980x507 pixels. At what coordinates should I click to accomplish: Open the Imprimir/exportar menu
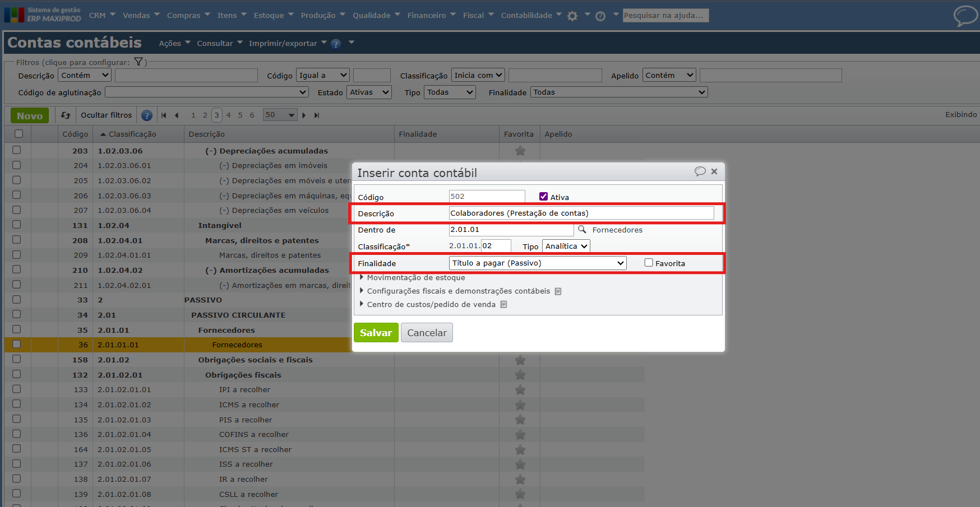[x=288, y=44]
